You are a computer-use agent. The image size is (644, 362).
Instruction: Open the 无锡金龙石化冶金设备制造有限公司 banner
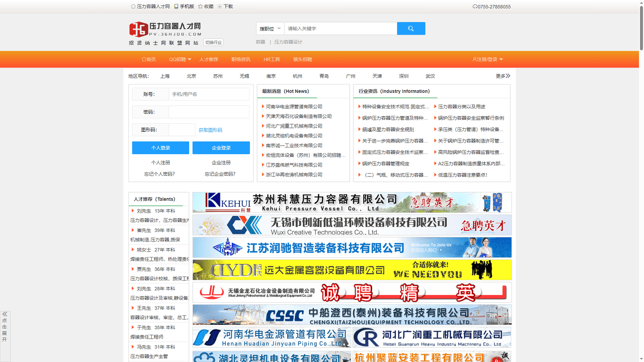coord(352,292)
